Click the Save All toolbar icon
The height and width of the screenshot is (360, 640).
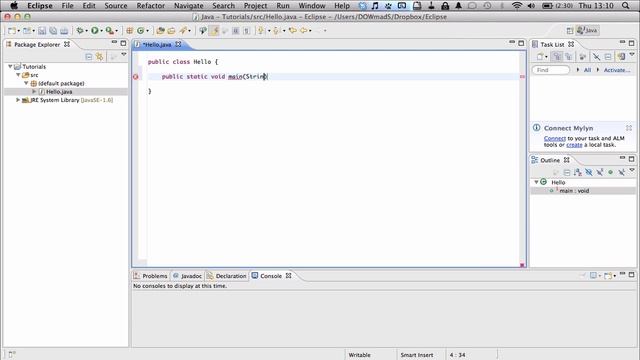(53, 31)
